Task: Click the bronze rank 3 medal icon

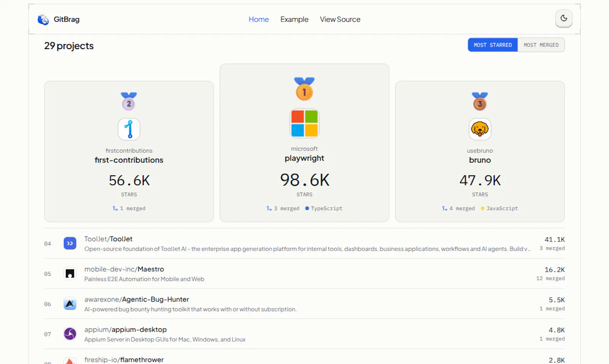Action: click(x=480, y=101)
